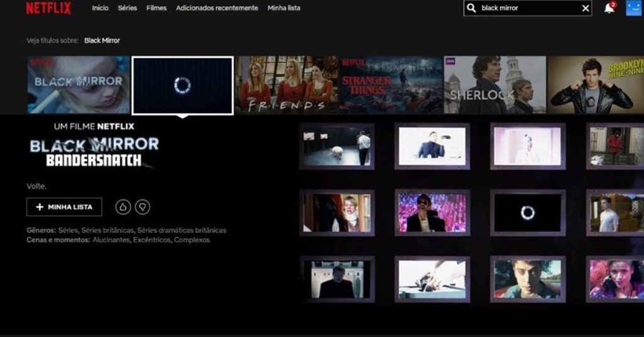Click the Alucinantes tag link

point(111,240)
